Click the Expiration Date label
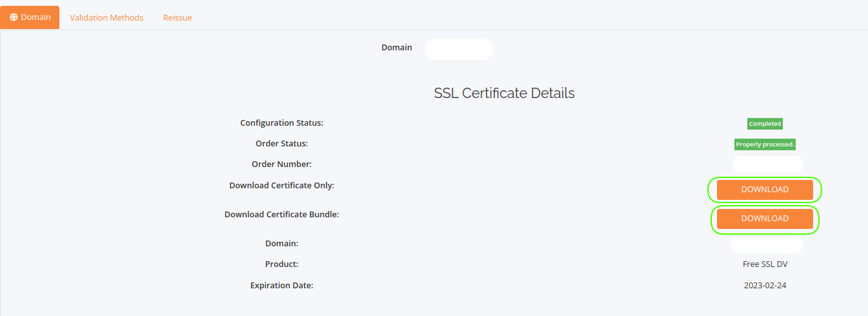This screenshot has width=868, height=316. click(281, 285)
